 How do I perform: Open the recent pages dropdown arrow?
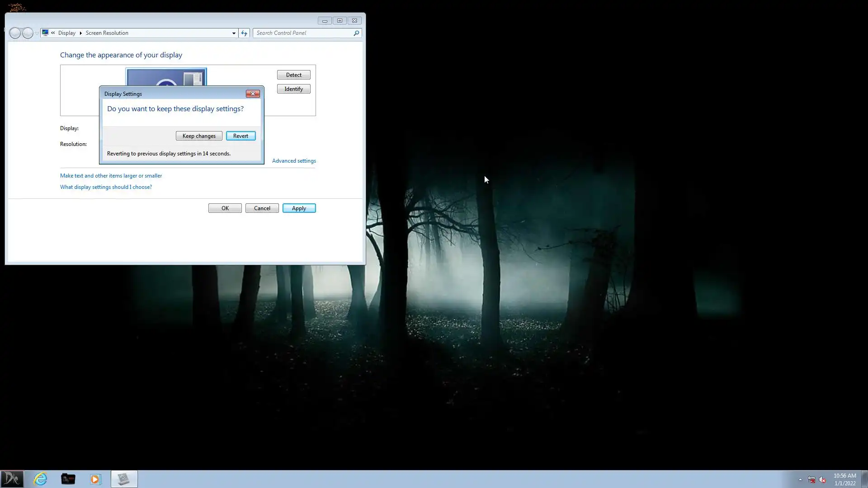(x=37, y=33)
